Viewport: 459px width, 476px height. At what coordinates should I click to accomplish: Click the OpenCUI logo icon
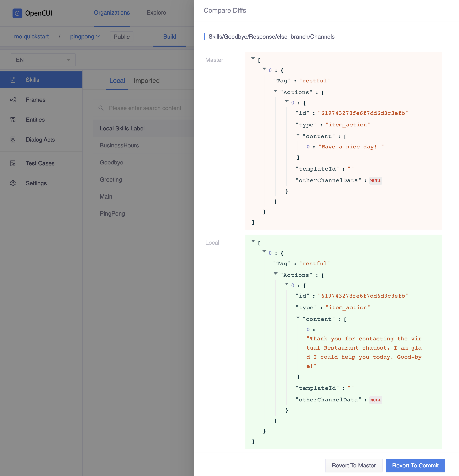coord(17,13)
